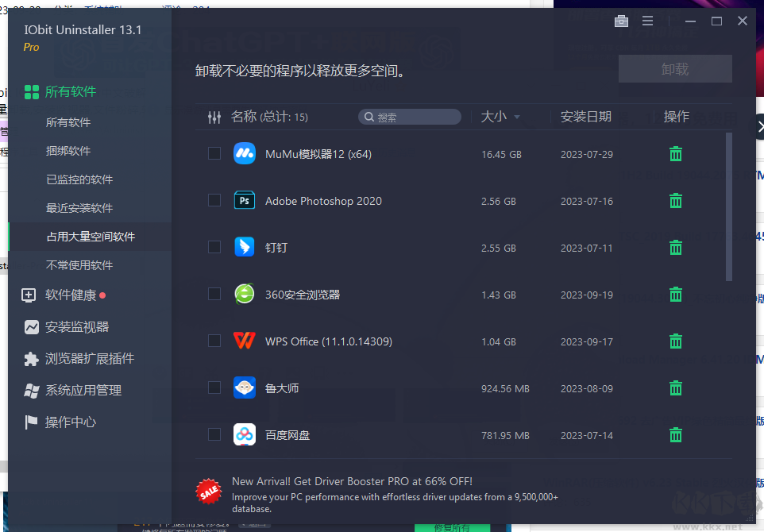This screenshot has width=764, height=532.
Task: Check the MuMu模拟器12 (x64) checkbox
Action: [x=214, y=153]
